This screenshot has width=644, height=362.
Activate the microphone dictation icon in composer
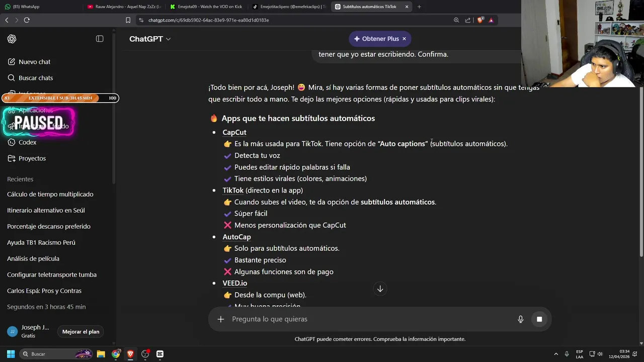pyautogui.click(x=520, y=319)
